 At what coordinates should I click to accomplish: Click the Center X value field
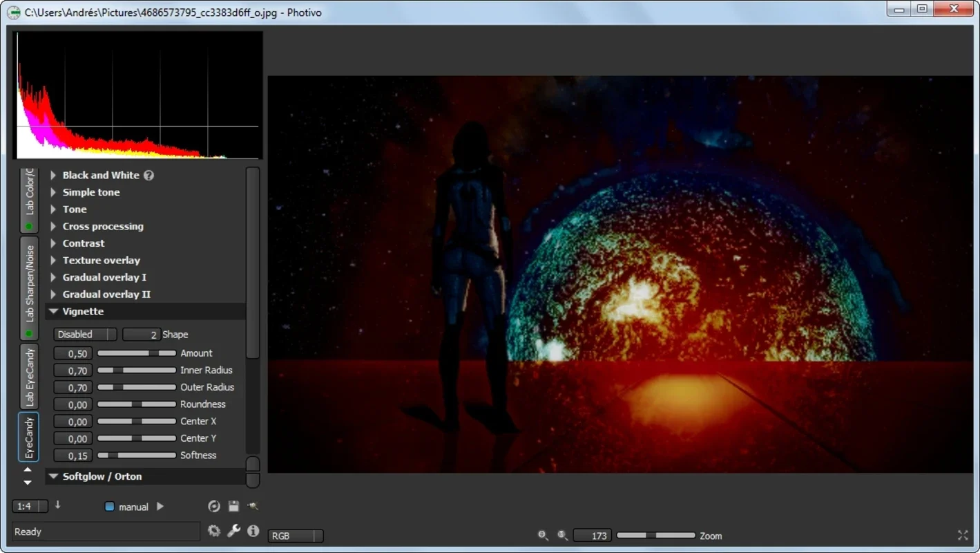click(x=73, y=421)
